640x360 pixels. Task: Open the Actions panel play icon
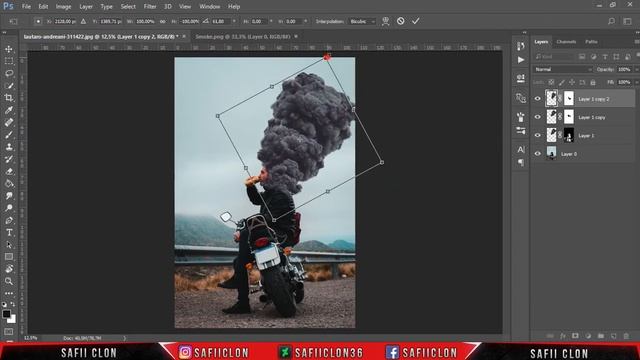point(520,60)
